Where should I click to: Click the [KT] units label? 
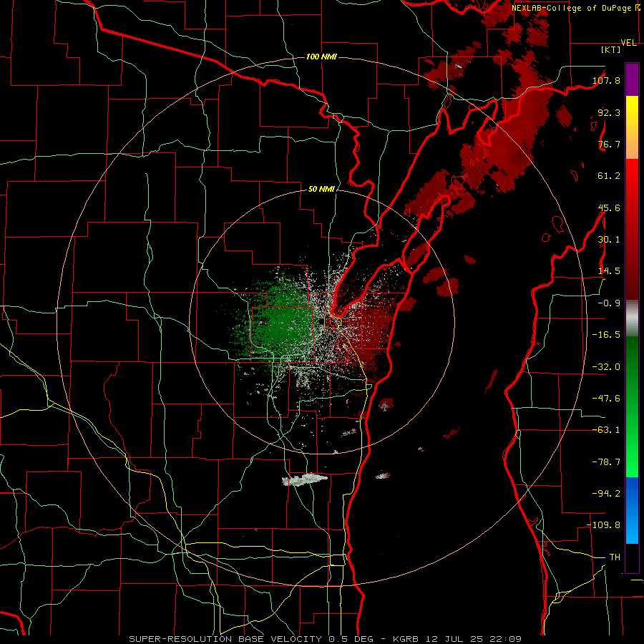click(x=610, y=49)
